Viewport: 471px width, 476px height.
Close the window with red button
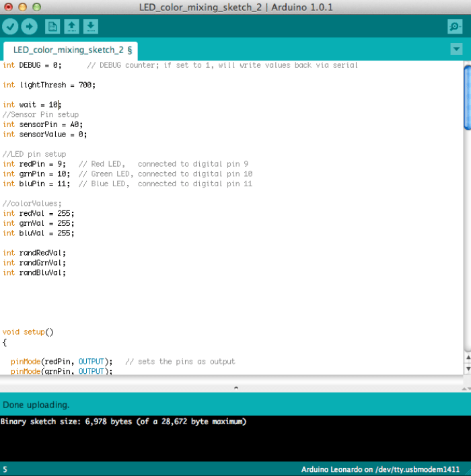coord(8,7)
